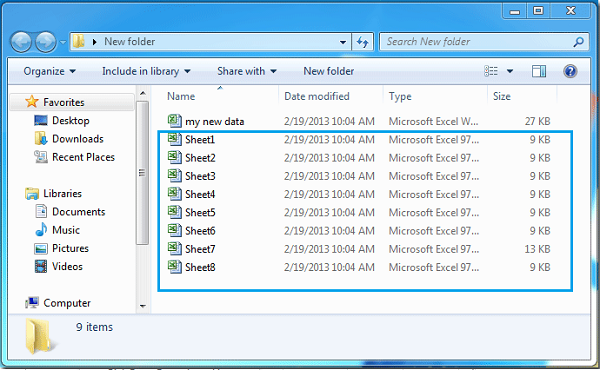This screenshot has width=600, height=370.
Task: Click the New folder toolbar button
Action: [x=329, y=71]
